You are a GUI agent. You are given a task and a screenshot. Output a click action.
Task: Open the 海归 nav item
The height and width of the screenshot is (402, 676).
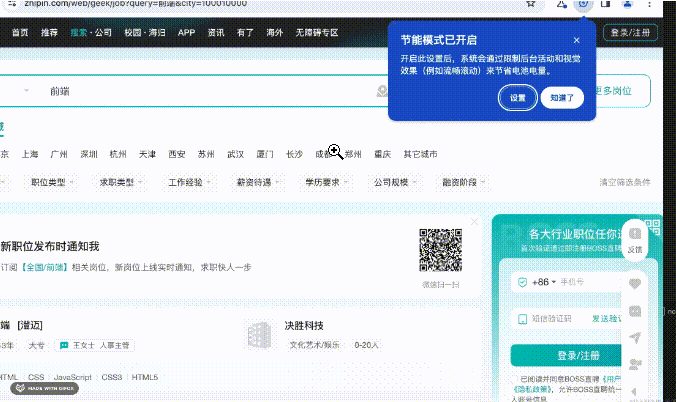tap(157, 32)
